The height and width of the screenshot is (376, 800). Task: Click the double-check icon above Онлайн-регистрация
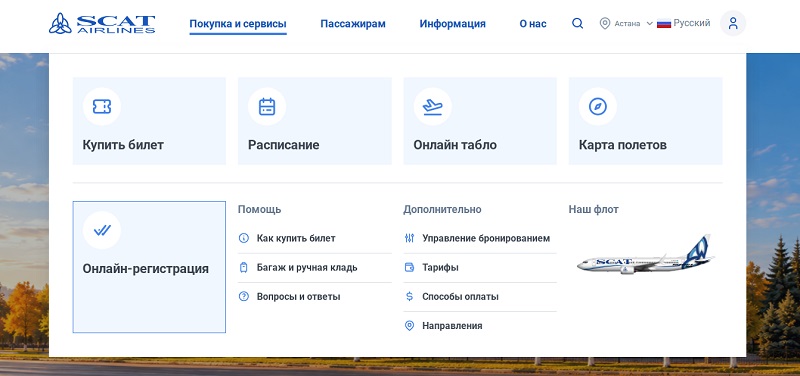pos(102,230)
